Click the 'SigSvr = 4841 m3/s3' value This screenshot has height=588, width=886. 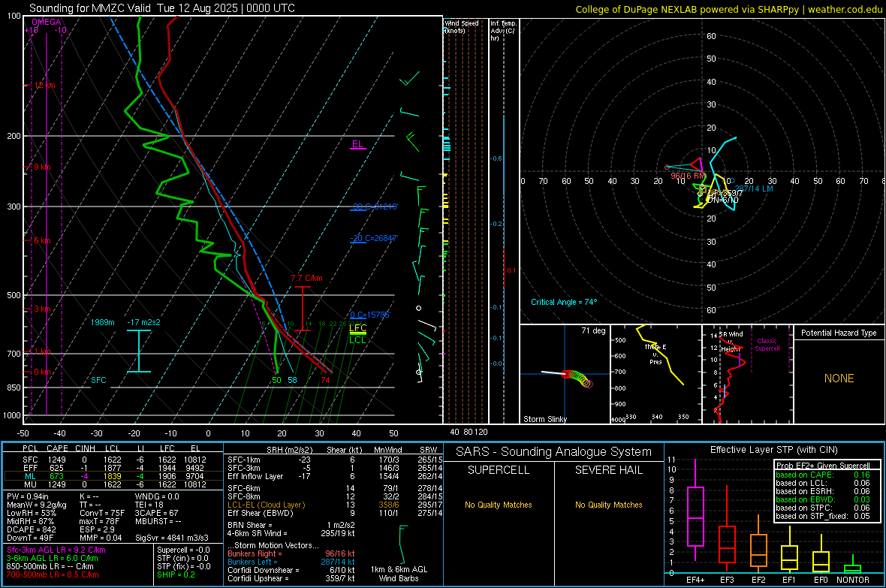(x=172, y=538)
